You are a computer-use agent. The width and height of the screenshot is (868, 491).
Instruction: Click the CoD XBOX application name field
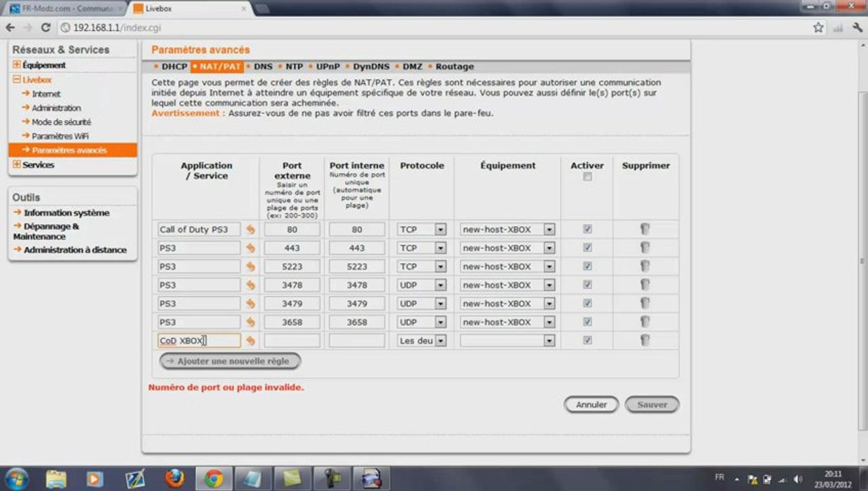pyautogui.click(x=199, y=340)
